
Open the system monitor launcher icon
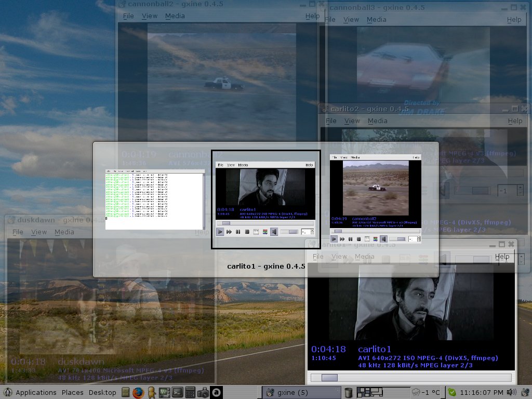[165, 393]
